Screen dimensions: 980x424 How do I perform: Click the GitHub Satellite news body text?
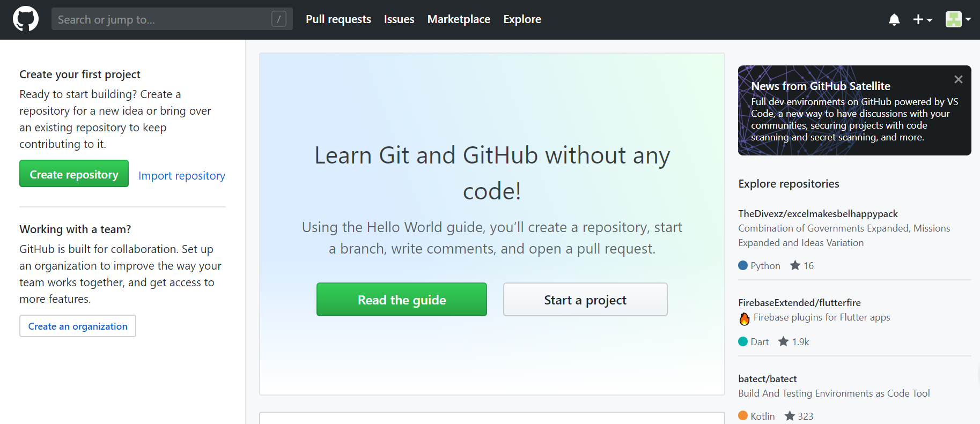(854, 120)
